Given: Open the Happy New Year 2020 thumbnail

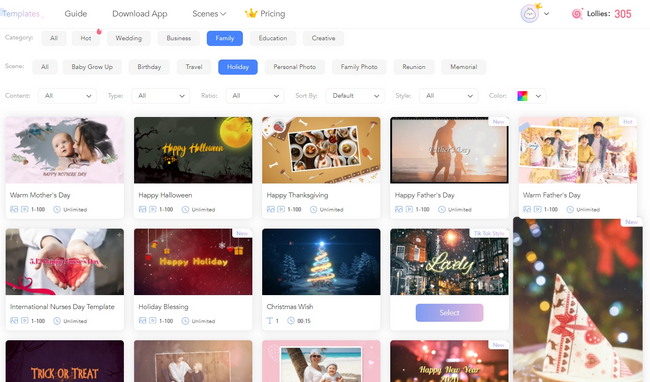Looking at the screenshot, I should [x=449, y=361].
